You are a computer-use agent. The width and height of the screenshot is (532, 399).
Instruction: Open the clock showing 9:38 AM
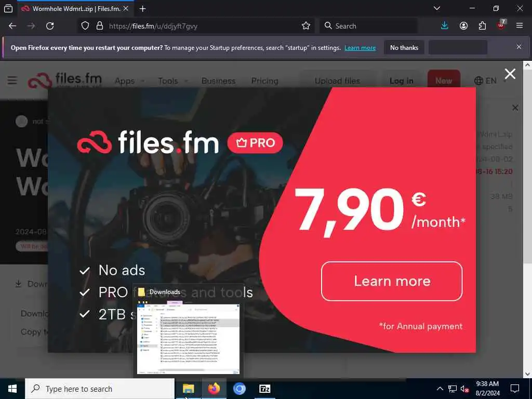[487, 389]
